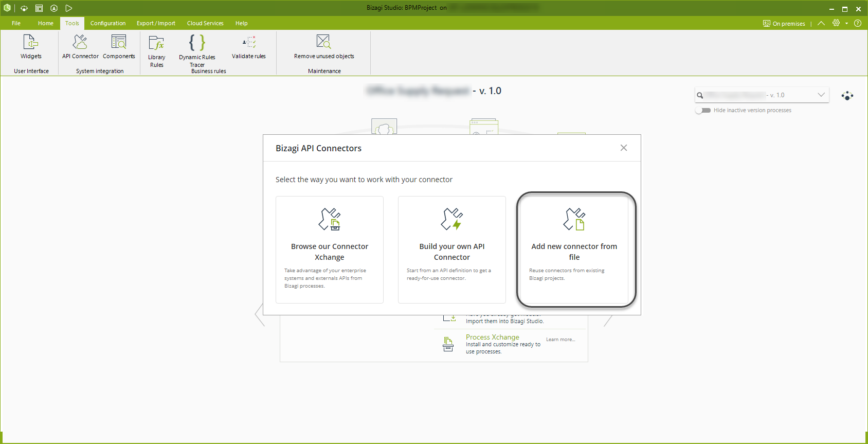
Task: Expand the gear options dropdown arrow
Action: tap(846, 23)
